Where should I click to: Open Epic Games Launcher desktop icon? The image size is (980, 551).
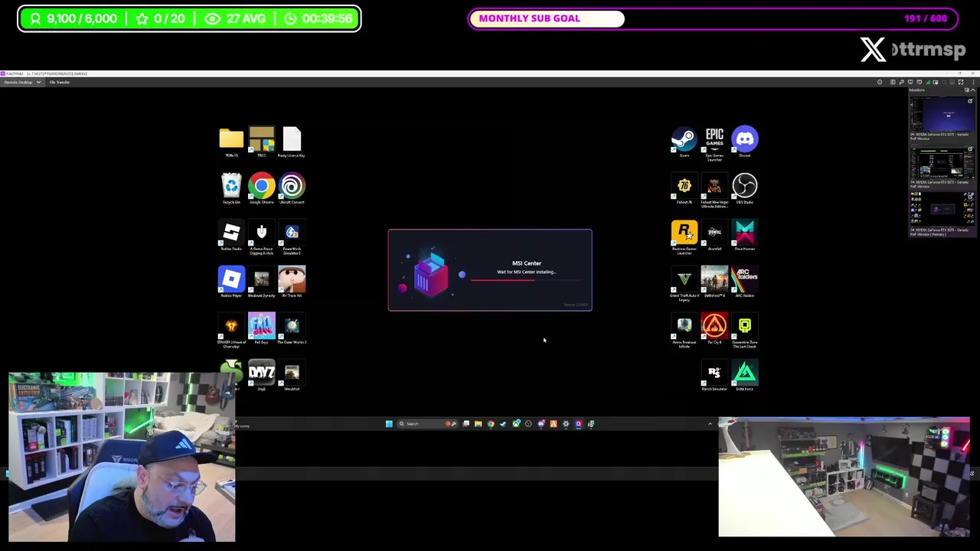714,144
